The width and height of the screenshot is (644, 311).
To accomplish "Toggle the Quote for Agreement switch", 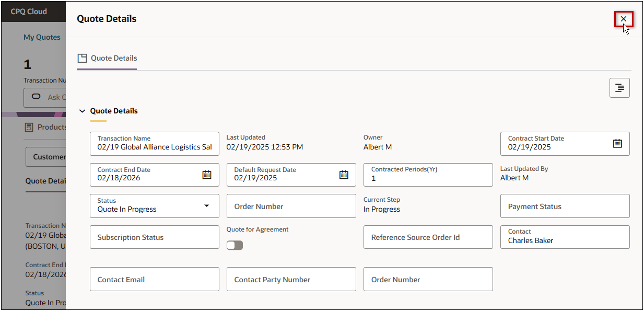I will [235, 245].
